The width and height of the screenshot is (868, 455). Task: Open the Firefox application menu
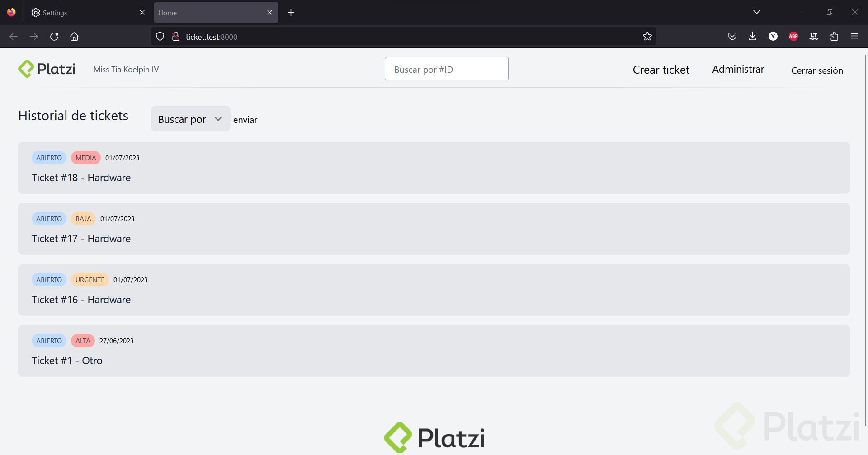point(855,36)
